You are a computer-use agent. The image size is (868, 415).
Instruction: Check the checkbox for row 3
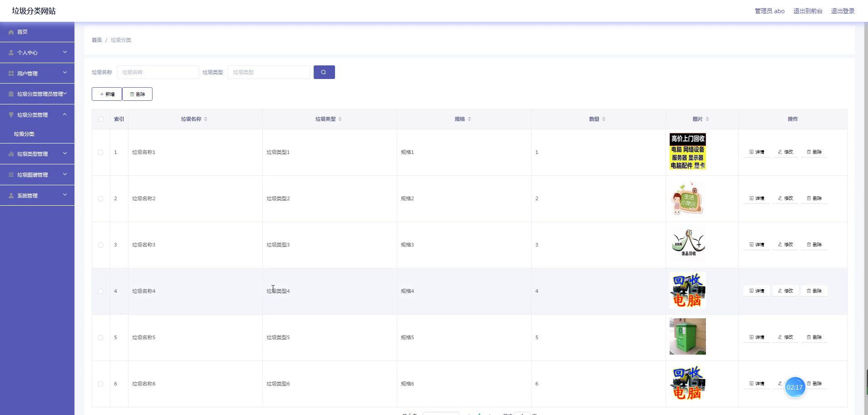pyautogui.click(x=101, y=245)
